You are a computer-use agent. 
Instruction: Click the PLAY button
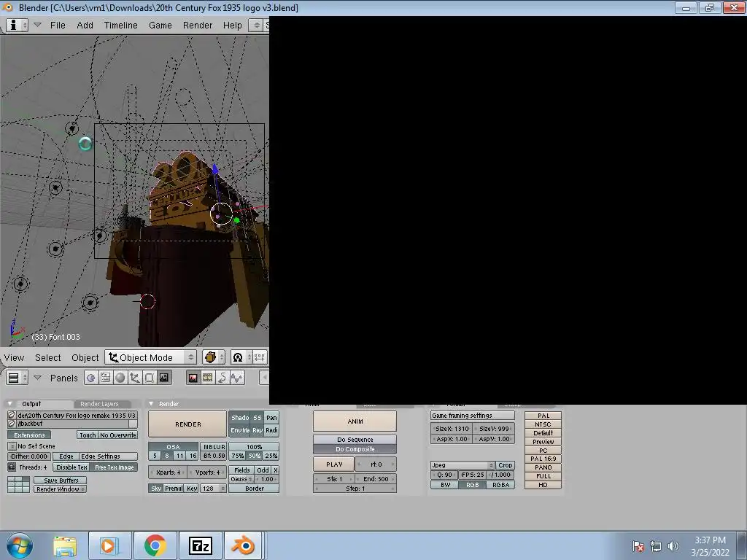click(x=334, y=464)
